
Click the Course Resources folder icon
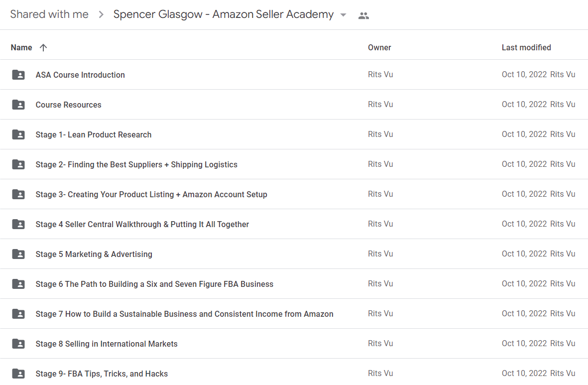pos(18,105)
